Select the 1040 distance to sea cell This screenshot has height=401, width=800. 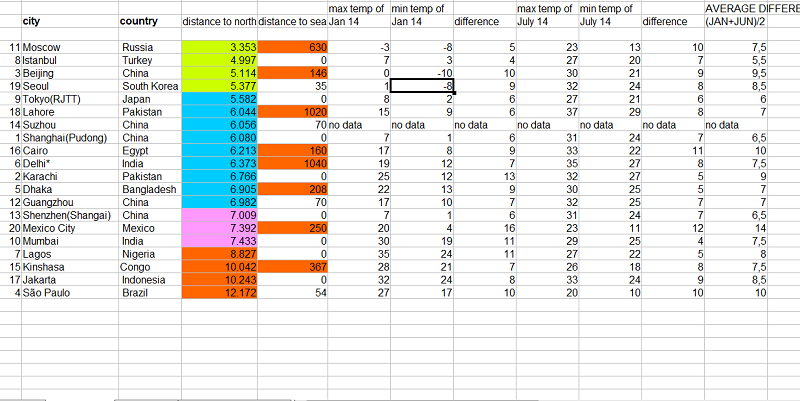click(292, 164)
